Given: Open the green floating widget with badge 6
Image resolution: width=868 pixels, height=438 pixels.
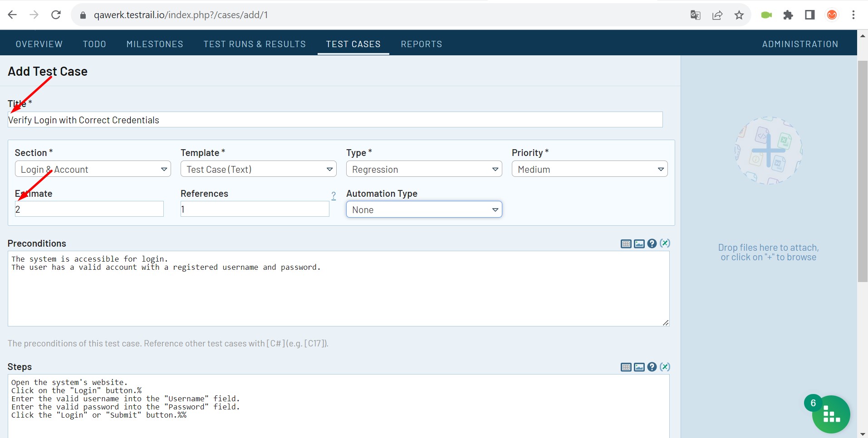Looking at the screenshot, I should pyautogui.click(x=830, y=414).
